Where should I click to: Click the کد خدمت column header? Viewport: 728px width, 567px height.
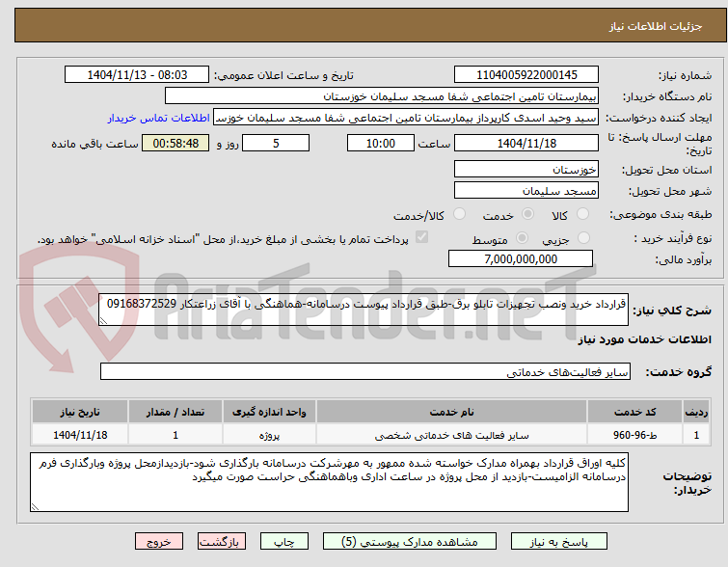coord(634,412)
